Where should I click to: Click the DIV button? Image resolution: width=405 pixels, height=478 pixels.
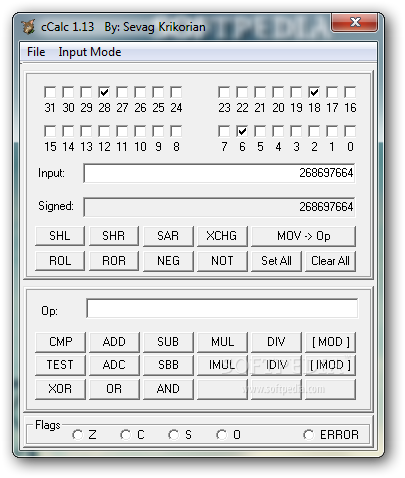tap(276, 342)
